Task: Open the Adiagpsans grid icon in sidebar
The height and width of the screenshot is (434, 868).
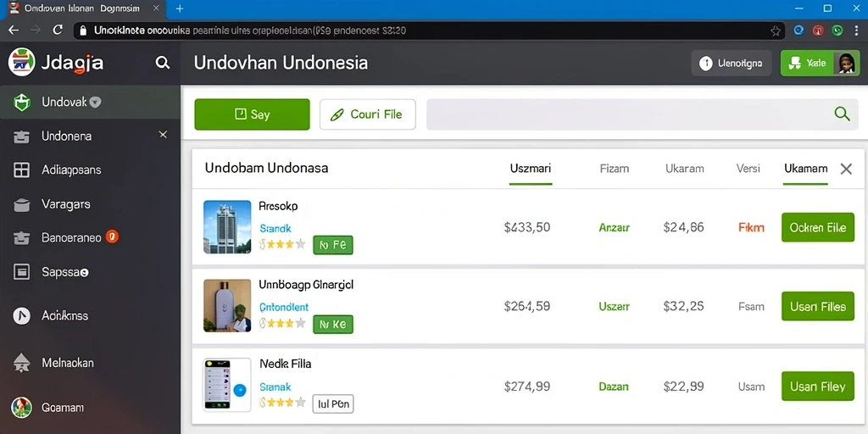Action: point(21,170)
